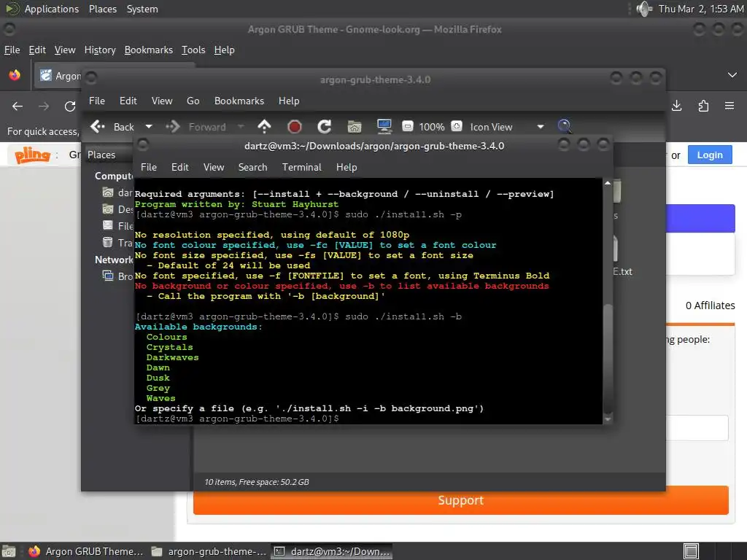The image size is (747, 560).
Task: Open Places menu in top panel
Action: 102,9
